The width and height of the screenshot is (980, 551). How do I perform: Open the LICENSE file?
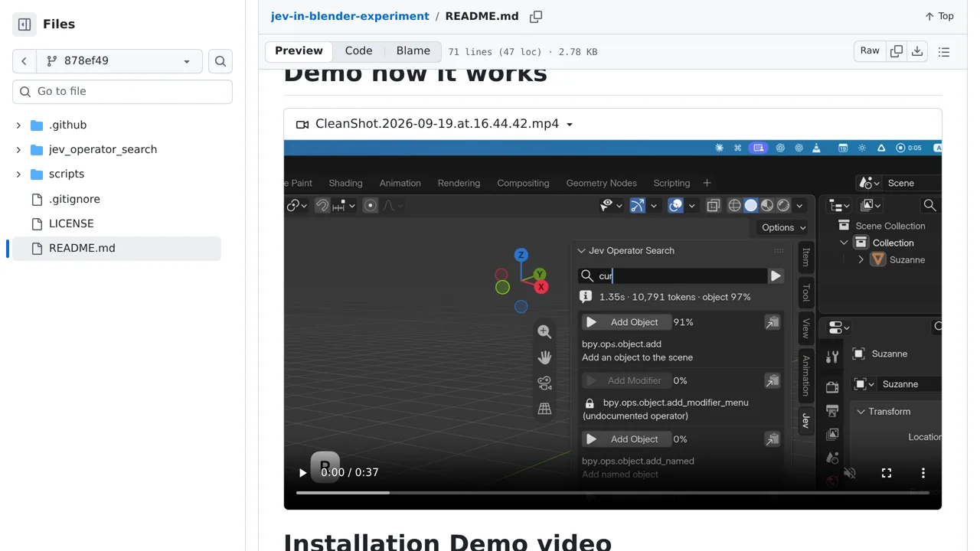pos(71,223)
